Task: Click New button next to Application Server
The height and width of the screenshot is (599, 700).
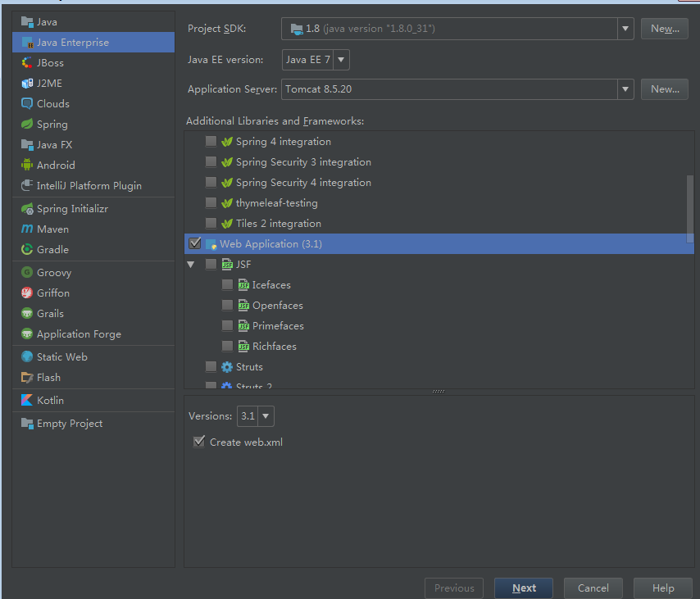Action: [x=664, y=89]
